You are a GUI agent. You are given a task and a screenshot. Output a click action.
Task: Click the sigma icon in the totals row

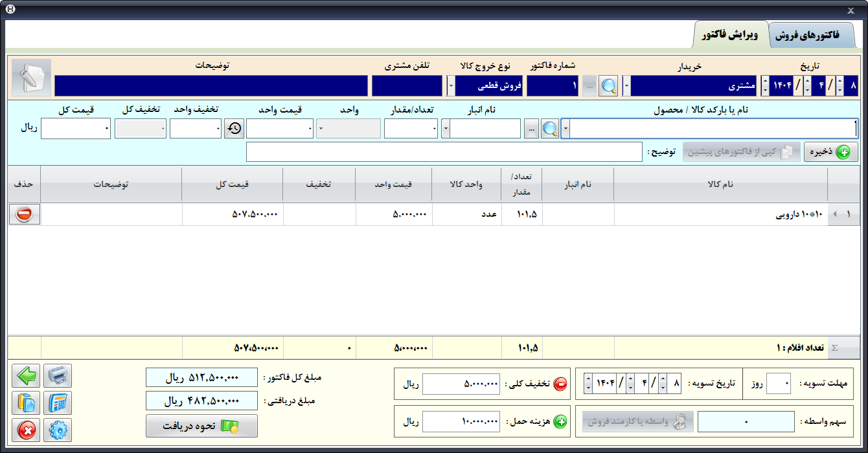pos(834,348)
